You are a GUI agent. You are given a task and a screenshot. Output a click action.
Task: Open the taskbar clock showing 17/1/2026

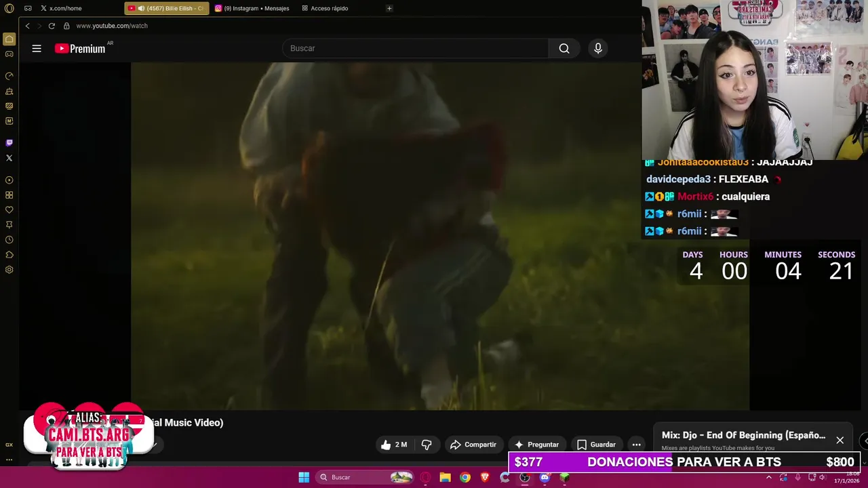pyautogui.click(x=848, y=477)
